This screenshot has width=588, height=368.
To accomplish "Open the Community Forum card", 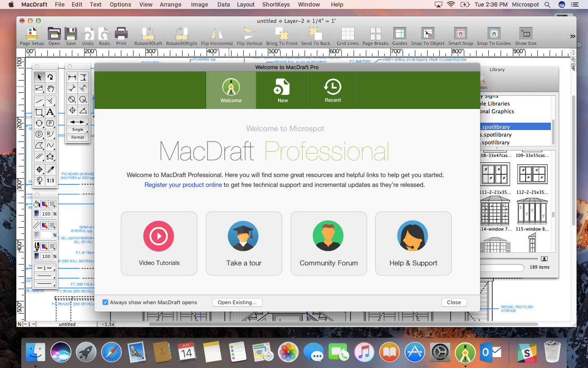I will 329,243.
